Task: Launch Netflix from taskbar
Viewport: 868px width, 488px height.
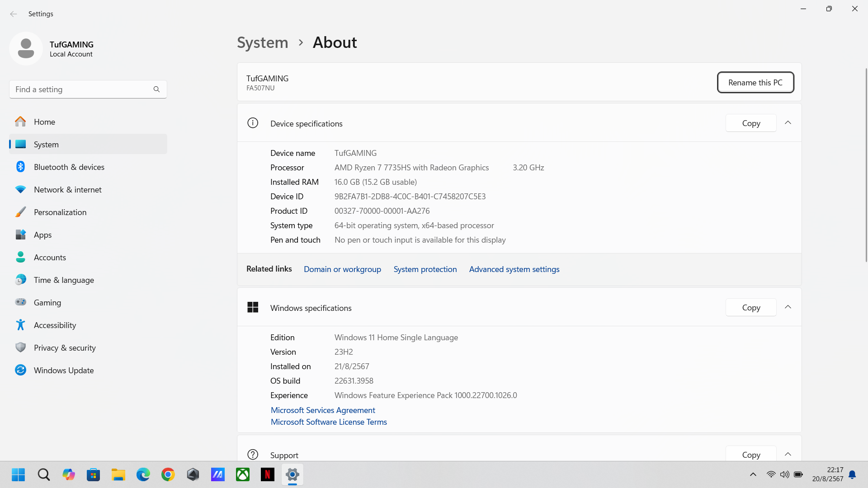Action: pyautogui.click(x=268, y=474)
